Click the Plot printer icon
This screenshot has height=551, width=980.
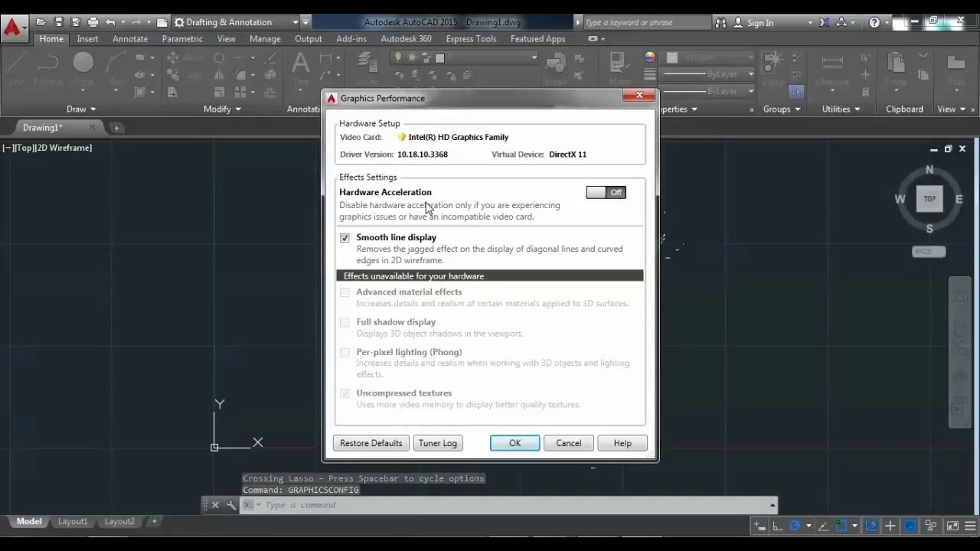[93, 22]
